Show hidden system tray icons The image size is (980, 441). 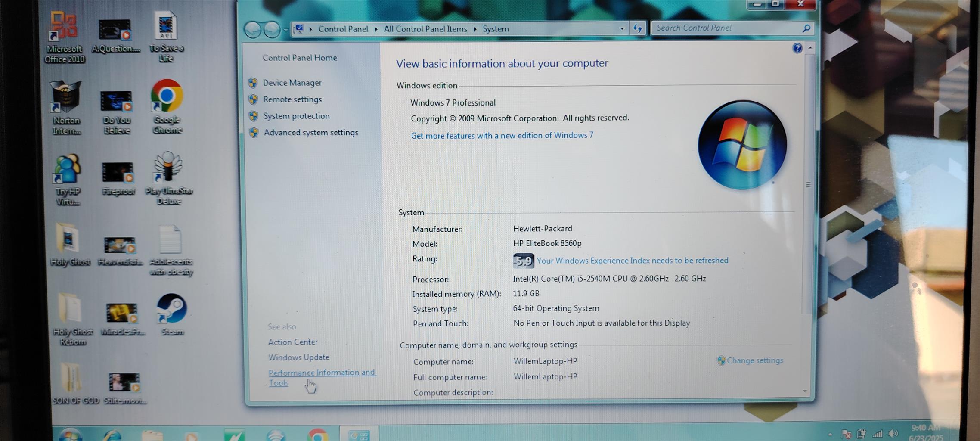(x=830, y=434)
